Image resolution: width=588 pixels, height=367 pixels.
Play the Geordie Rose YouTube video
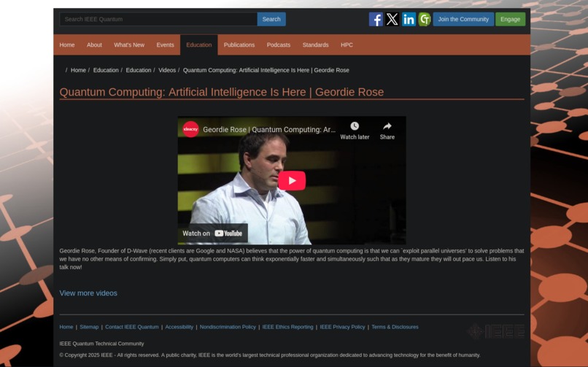292,181
